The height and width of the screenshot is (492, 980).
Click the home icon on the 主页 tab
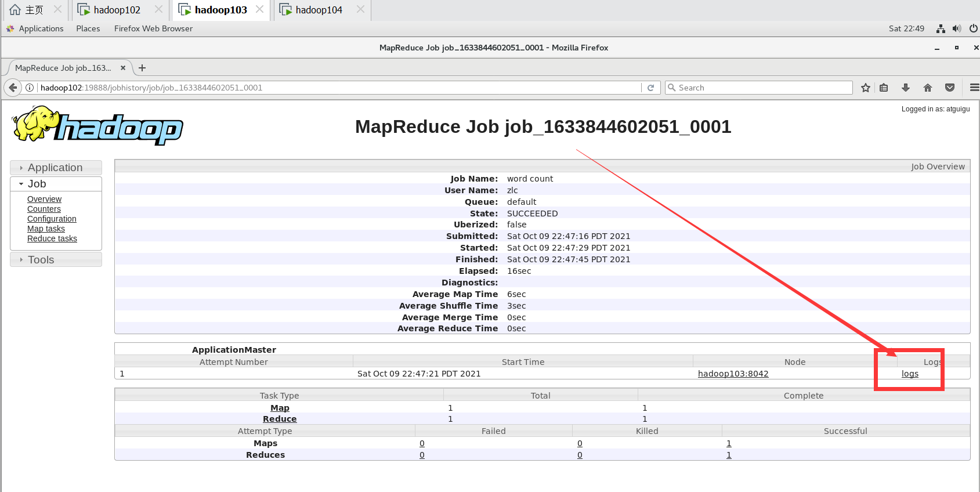pyautogui.click(x=15, y=10)
